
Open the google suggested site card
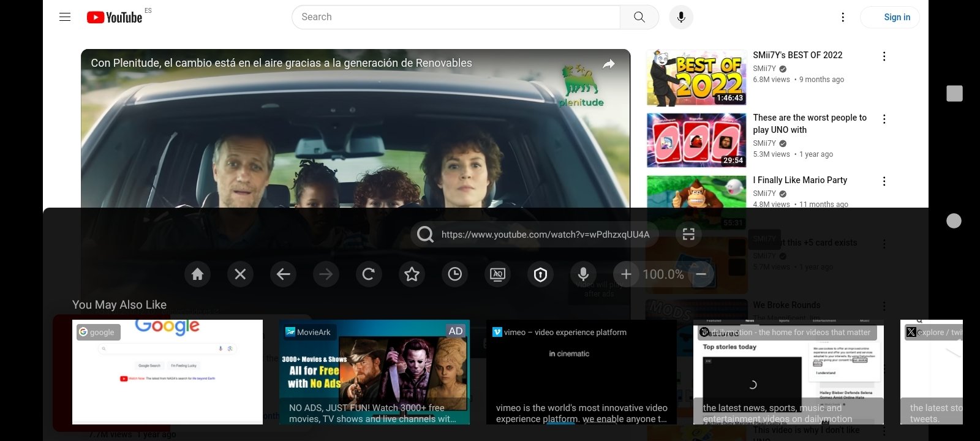(167, 372)
